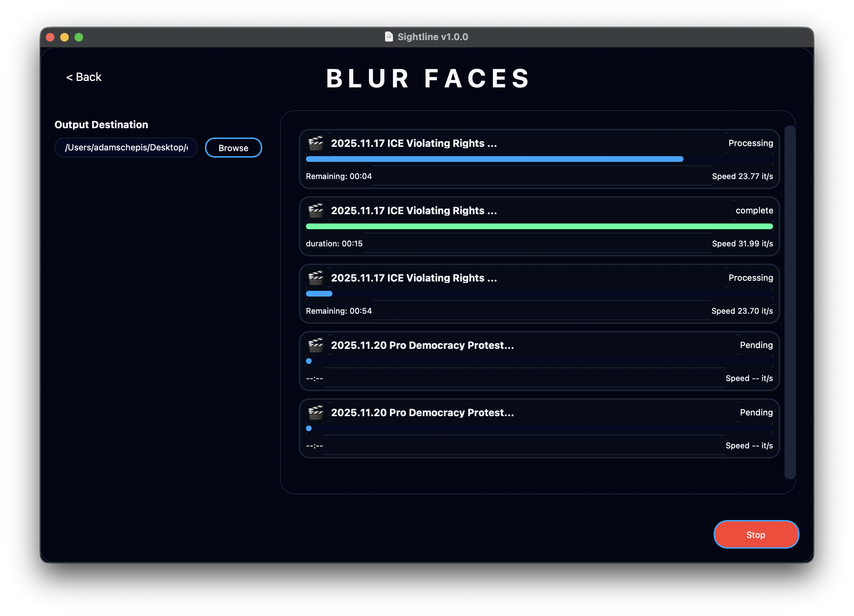Click the complete status label
This screenshot has width=854, height=616.
pos(754,211)
